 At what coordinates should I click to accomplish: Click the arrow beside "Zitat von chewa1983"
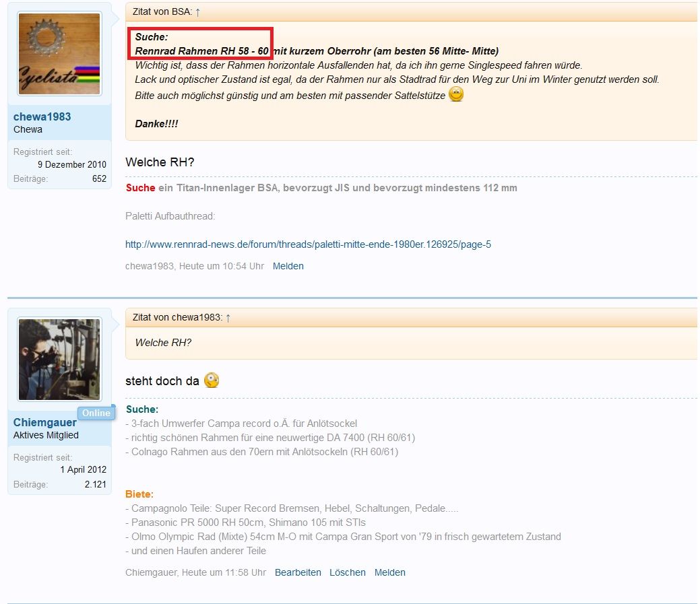228,317
